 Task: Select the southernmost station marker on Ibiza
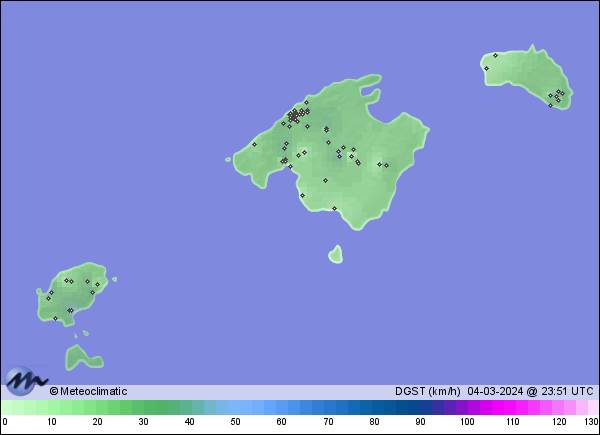[55, 318]
